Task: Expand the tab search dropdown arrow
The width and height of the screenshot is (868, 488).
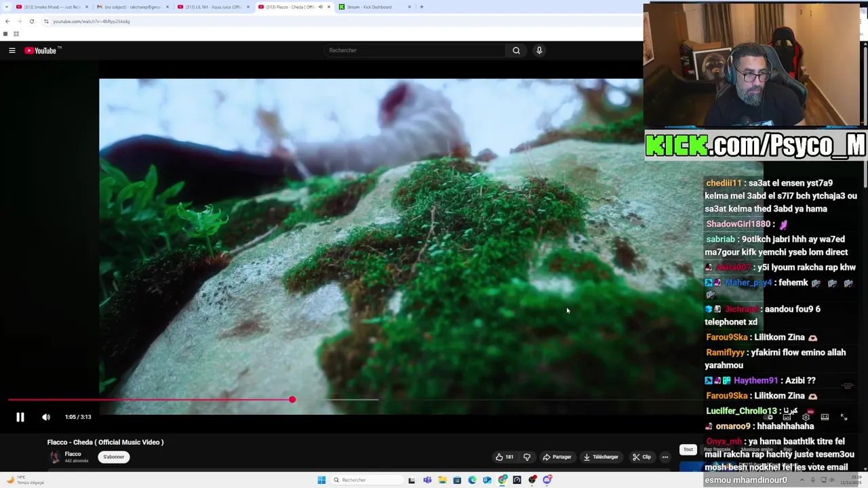Action: [5, 7]
